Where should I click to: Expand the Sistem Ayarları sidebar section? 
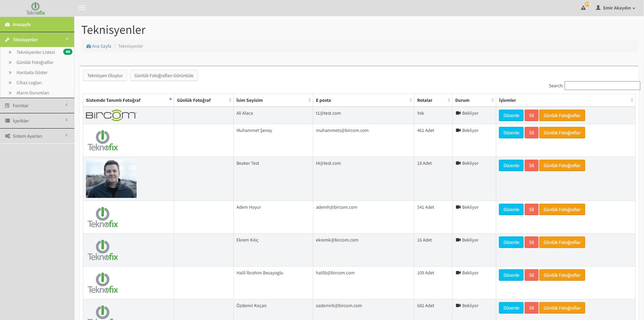[x=37, y=136]
